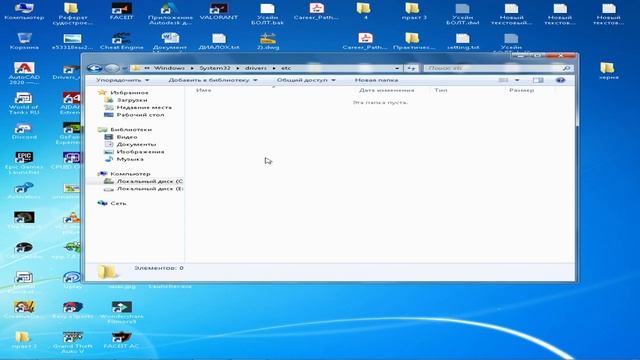Open the Видео library
Screen dimensions: 640x360
click(x=121, y=137)
